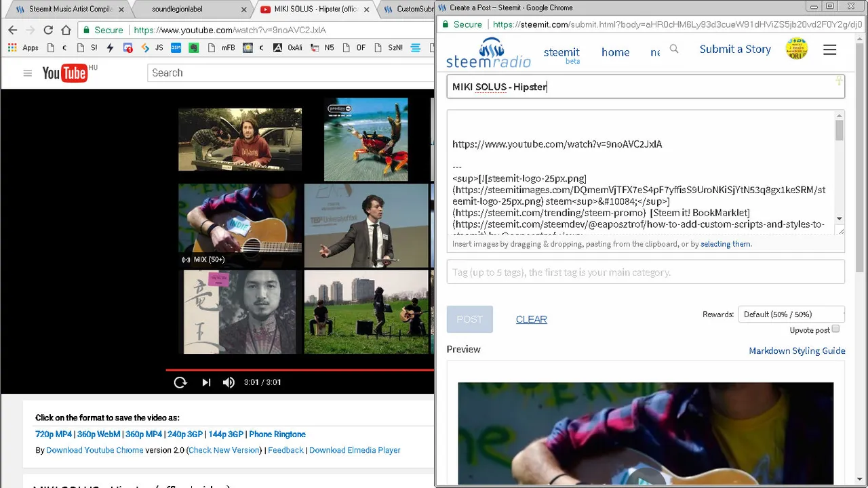Reload the YouTube page
Screen dimensions: 868x488
click(x=48, y=30)
